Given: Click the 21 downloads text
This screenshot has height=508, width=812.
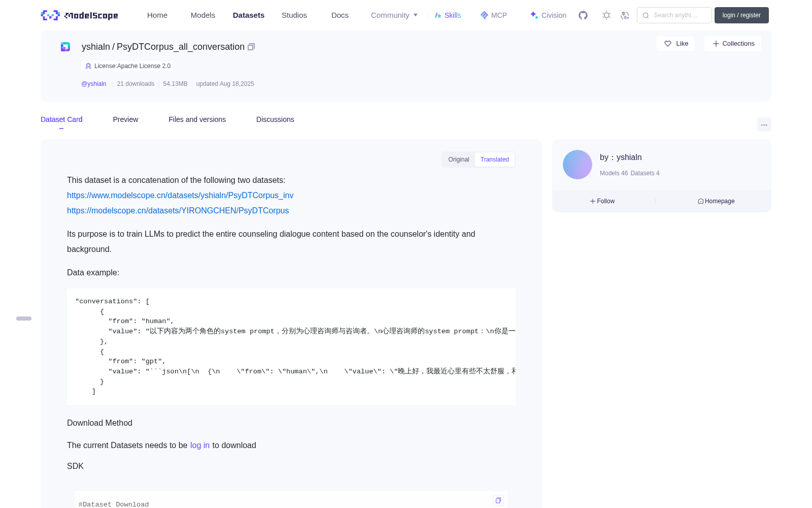Looking at the screenshot, I should click(136, 84).
